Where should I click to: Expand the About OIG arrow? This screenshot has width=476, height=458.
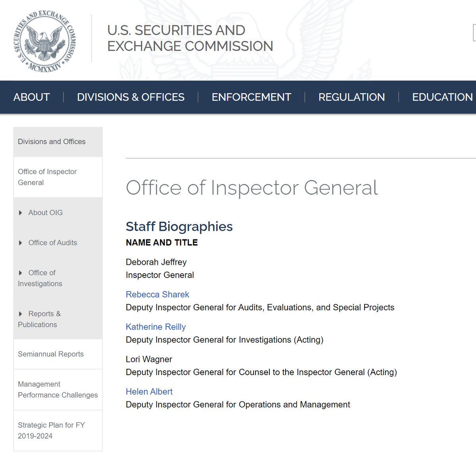coord(21,213)
